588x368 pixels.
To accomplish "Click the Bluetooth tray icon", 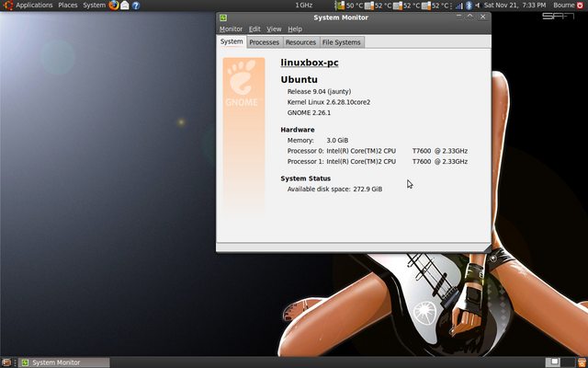I will (x=469, y=6).
